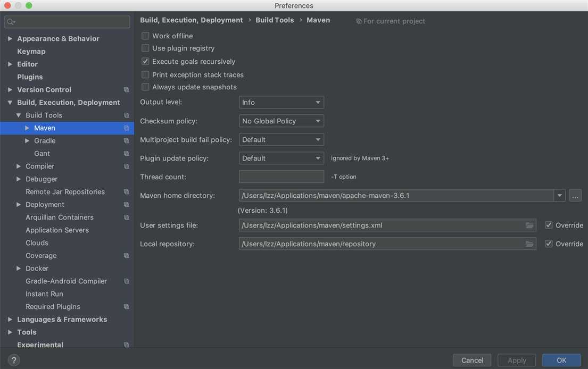Select Plugins in the settings sidebar

pyautogui.click(x=30, y=77)
